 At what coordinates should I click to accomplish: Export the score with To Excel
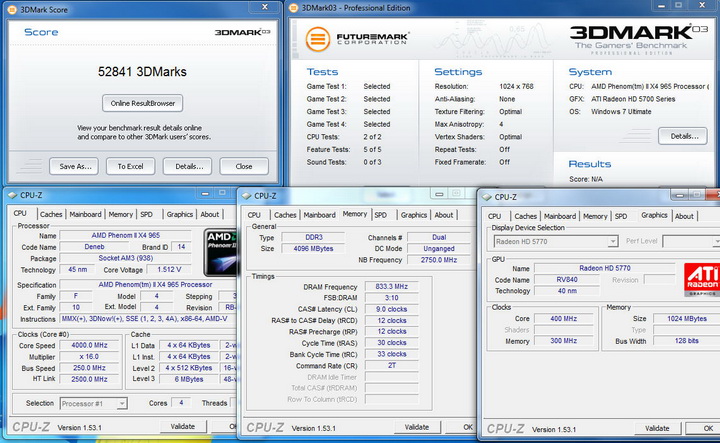point(130,166)
